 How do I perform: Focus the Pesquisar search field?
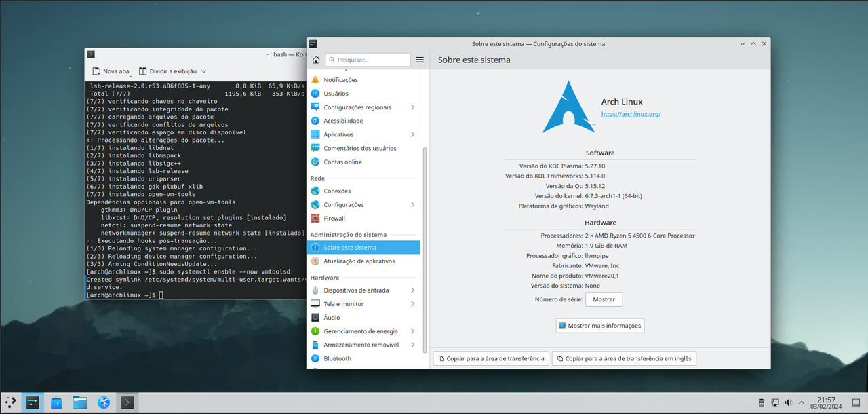(368, 60)
